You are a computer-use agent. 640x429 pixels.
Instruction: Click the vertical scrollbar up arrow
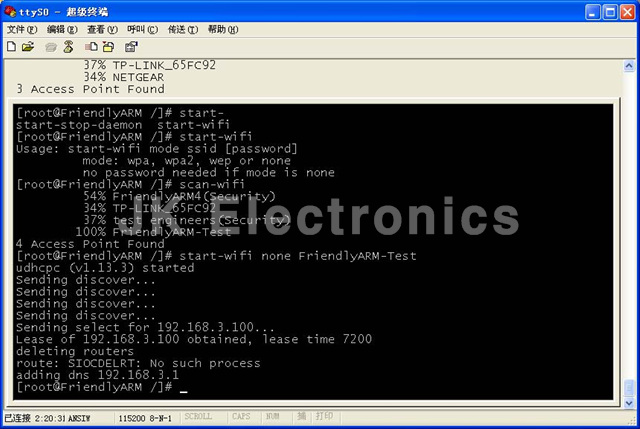tap(630, 67)
